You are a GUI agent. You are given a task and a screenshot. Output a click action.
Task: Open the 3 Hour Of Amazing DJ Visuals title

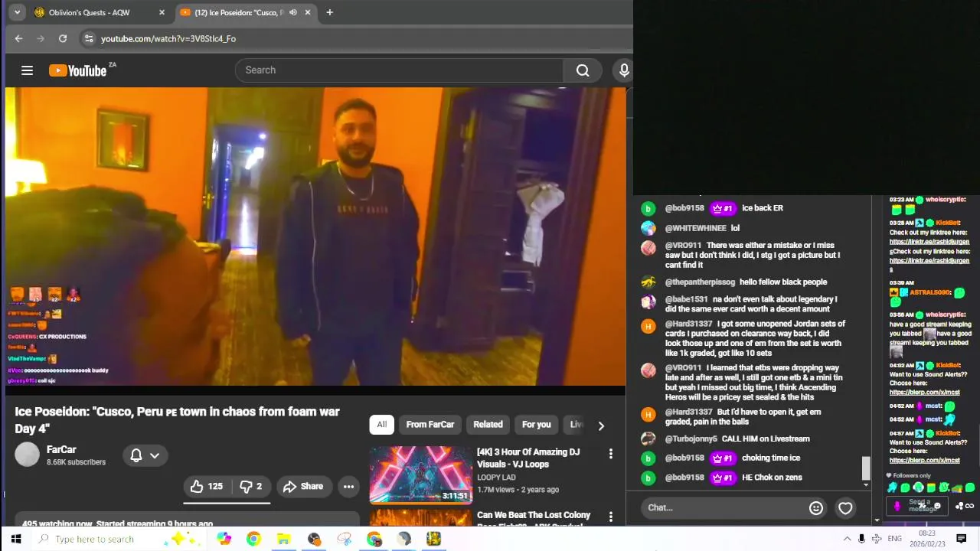point(528,458)
